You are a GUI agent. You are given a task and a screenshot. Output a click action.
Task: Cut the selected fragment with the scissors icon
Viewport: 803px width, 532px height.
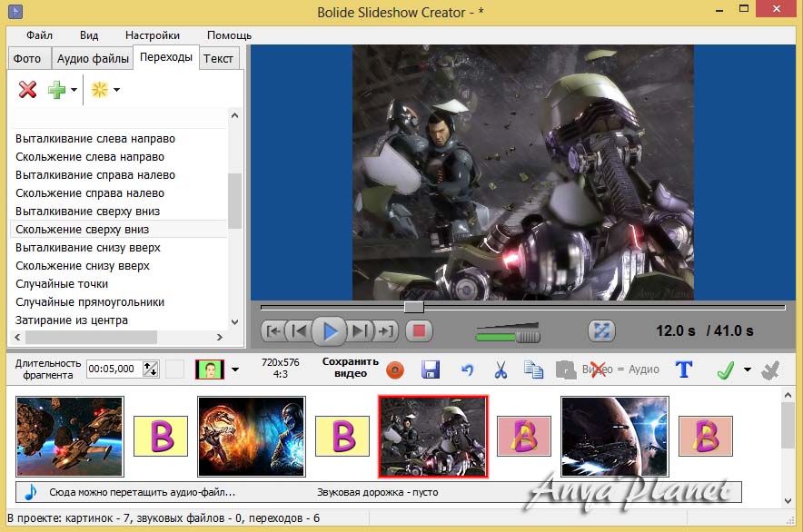pyautogui.click(x=501, y=369)
